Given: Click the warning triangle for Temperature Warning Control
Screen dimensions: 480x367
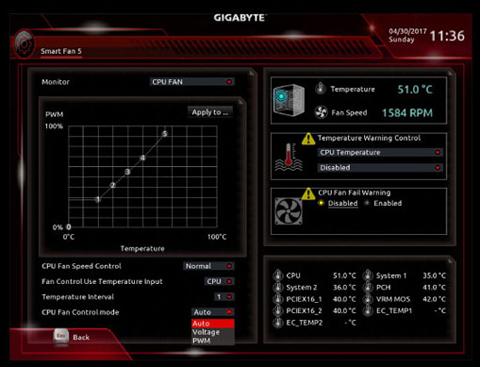Looking at the screenshot, I should click(x=308, y=139).
